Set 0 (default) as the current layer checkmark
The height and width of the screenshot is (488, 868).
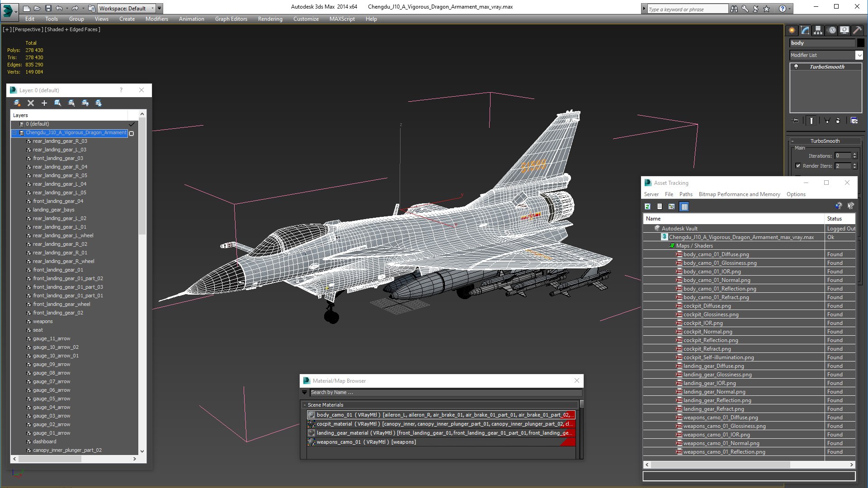tap(132, 124)
